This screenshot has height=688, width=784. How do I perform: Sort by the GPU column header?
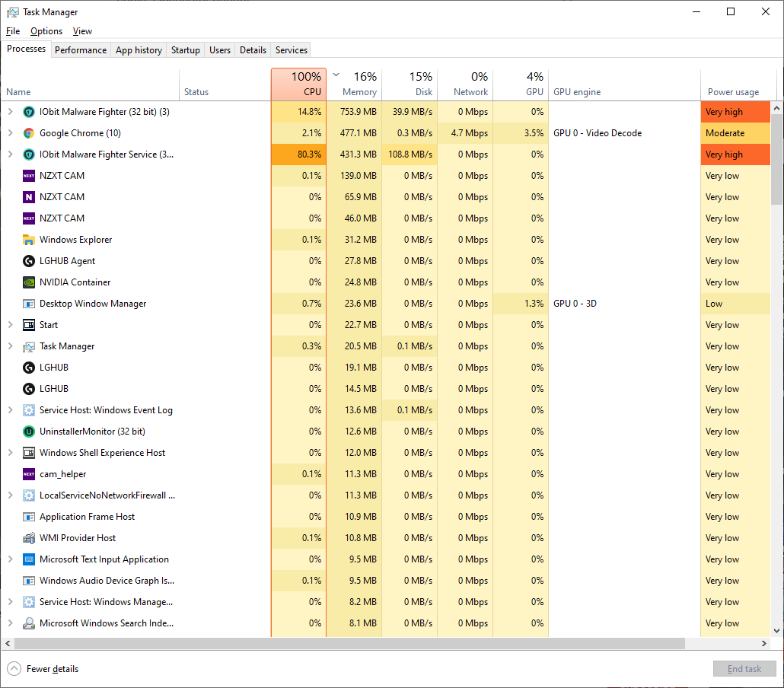(x=521, y=84)
